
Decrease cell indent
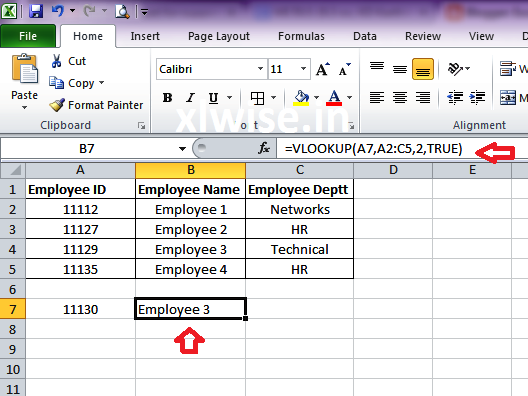pos(455,98)
